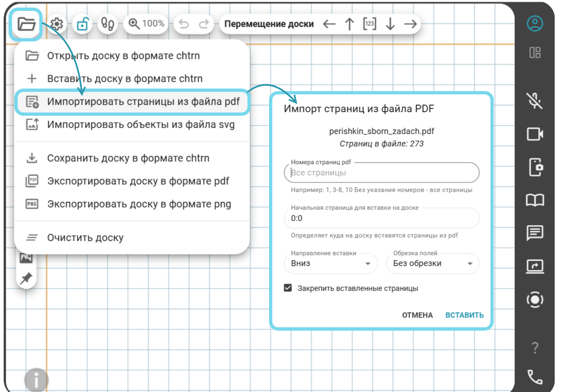Open the document lock icon in sidebar

click(x=536, y=167)
